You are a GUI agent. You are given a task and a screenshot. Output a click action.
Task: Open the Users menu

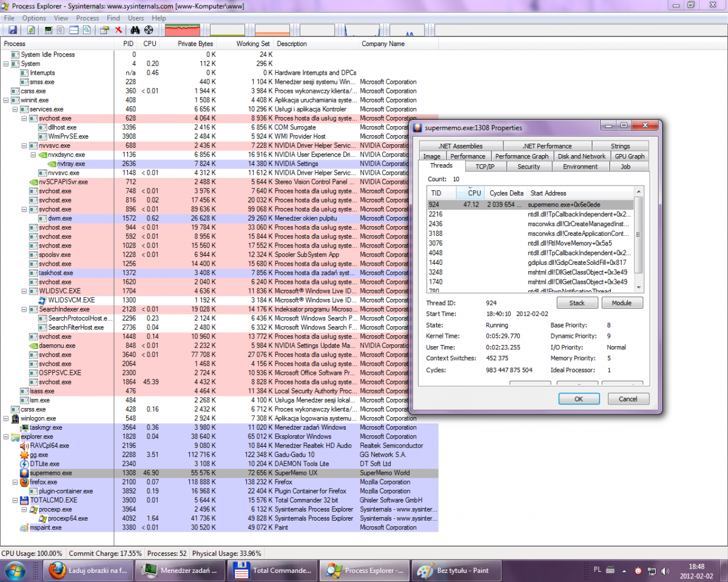tap(136, 18)
